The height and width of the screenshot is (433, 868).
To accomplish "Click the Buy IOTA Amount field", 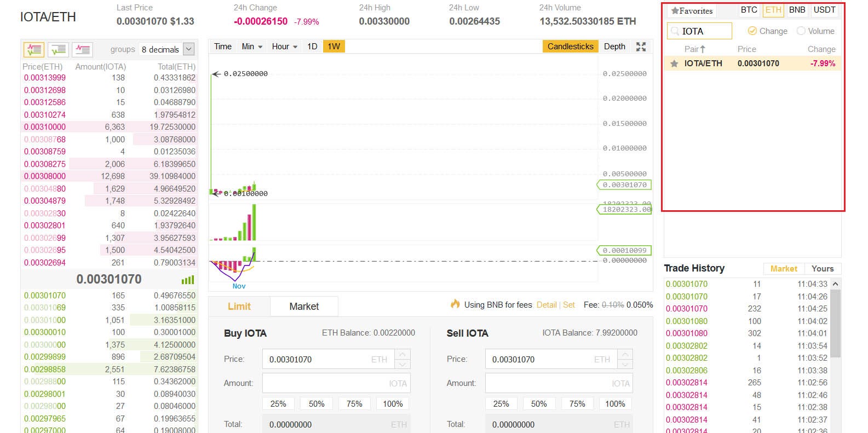I will click(336, 383).
